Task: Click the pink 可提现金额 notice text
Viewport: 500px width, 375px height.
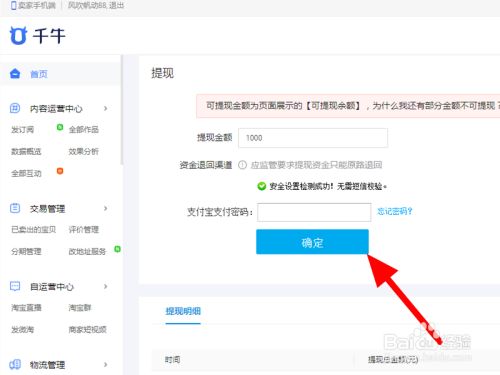Action: tap(353, 106)
